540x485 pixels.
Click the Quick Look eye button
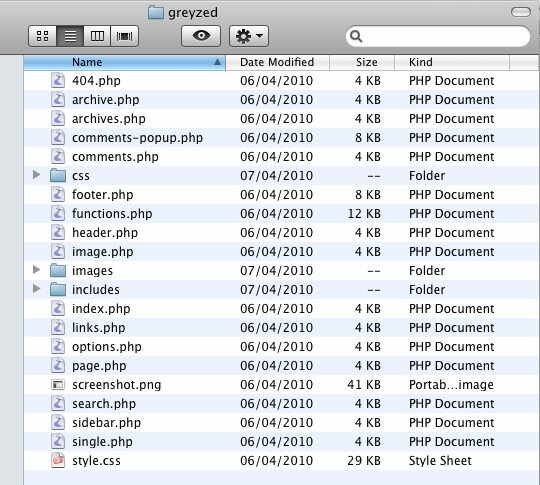coord(201,36)
